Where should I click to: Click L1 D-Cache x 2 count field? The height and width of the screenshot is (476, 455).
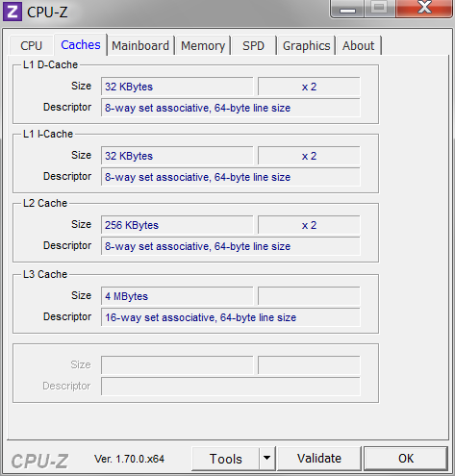pyautogui.click(x=309, y=87)
